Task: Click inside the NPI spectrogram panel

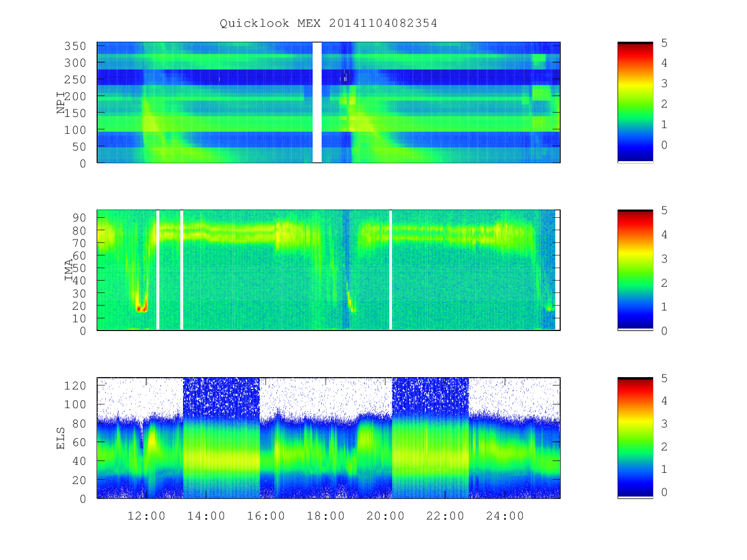Action: [x=329, y=103]
